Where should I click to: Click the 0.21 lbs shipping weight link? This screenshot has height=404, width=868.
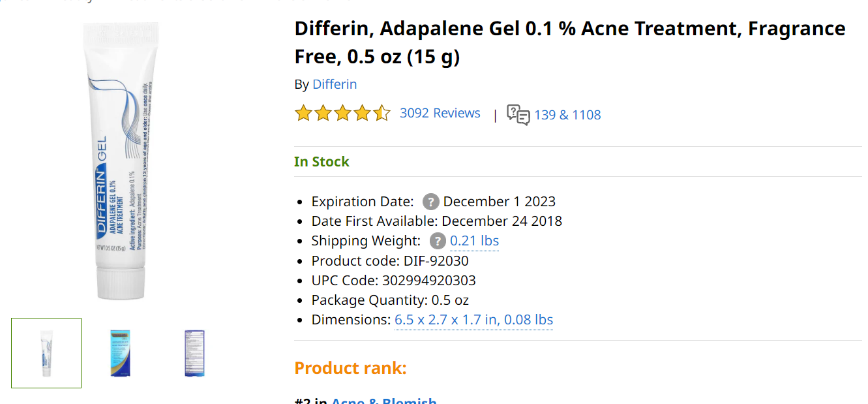pos(474,241)
